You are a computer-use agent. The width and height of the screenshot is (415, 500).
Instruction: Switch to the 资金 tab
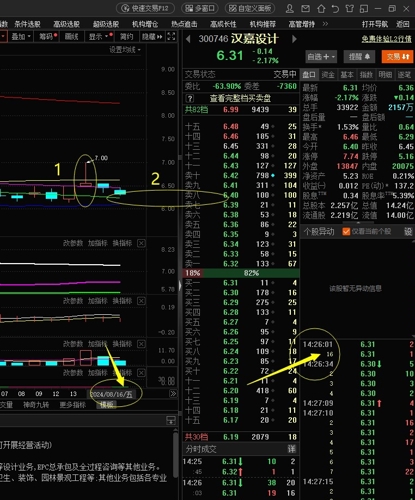(x=328, y=75)
